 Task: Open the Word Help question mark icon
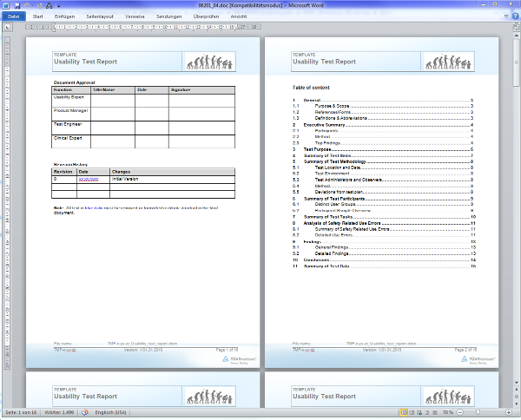513,16
